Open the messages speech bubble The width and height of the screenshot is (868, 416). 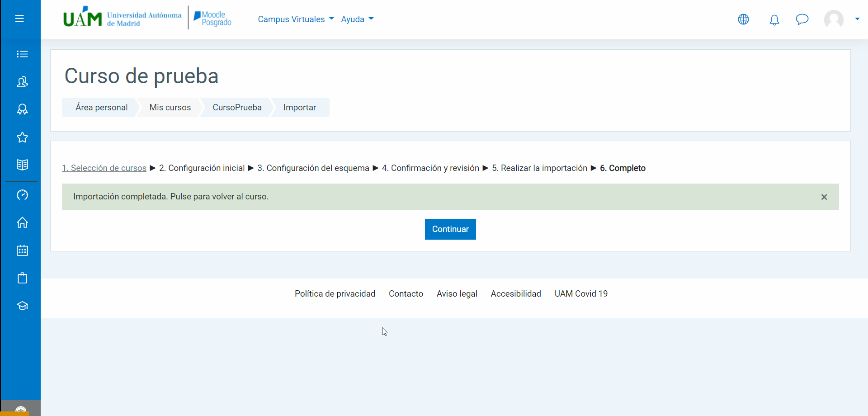[802, 19]
